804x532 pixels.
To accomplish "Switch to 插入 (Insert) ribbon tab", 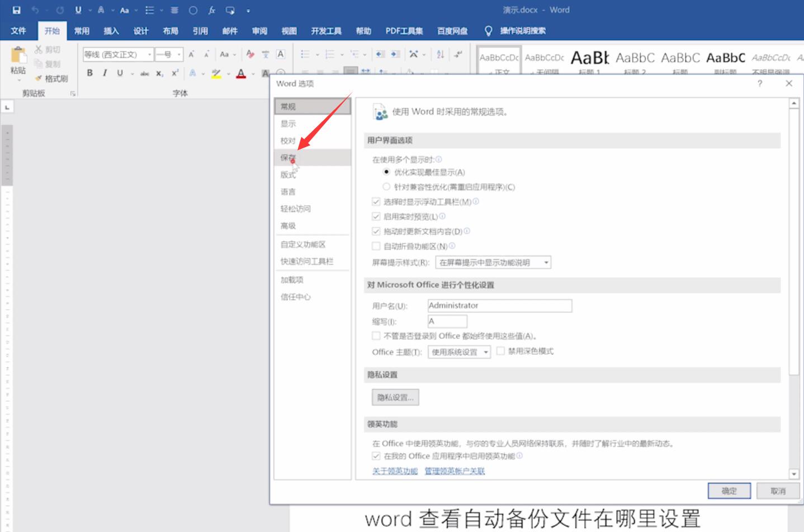I will point(111,31).
